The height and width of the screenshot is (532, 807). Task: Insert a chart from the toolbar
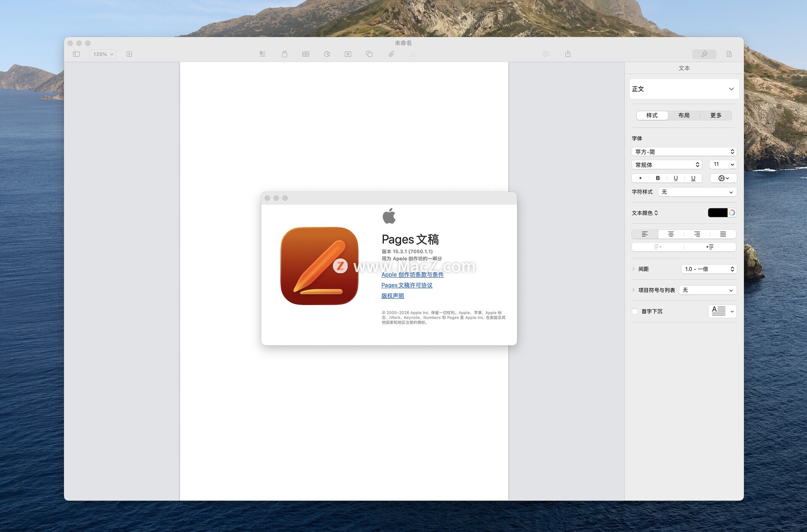coord(327,54)
